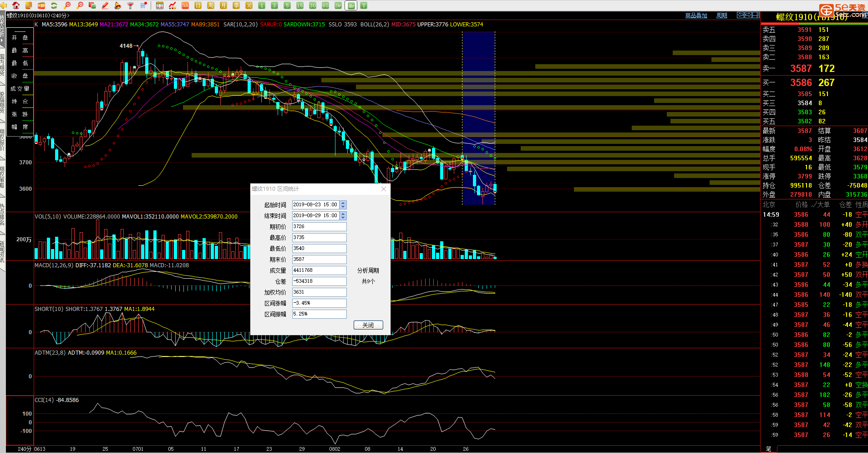
Task: Select the 1-minute period button
Action: point(262,5)
